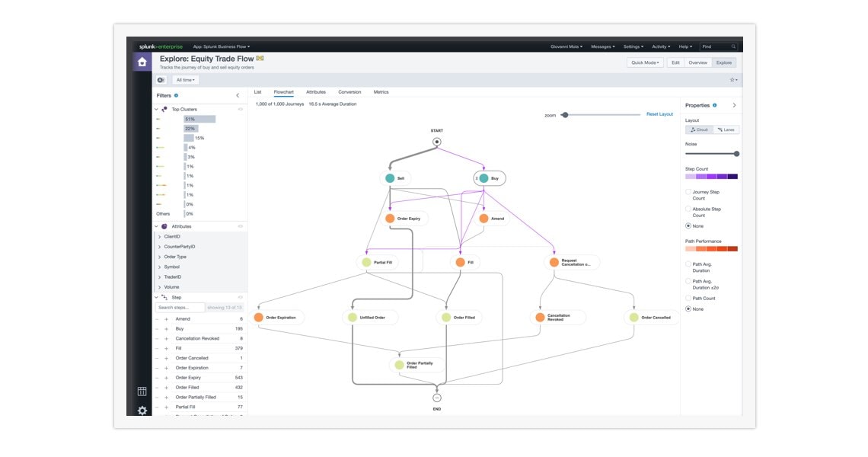Screen dimensions: 868x457
Task: Expand the Order Type attribute
Action: tap(159, 257)
